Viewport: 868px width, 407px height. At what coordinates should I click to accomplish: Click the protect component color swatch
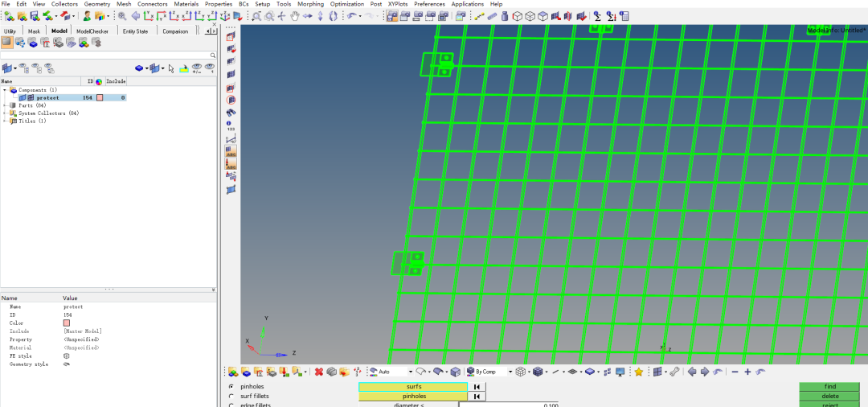[x=100, y=97]
